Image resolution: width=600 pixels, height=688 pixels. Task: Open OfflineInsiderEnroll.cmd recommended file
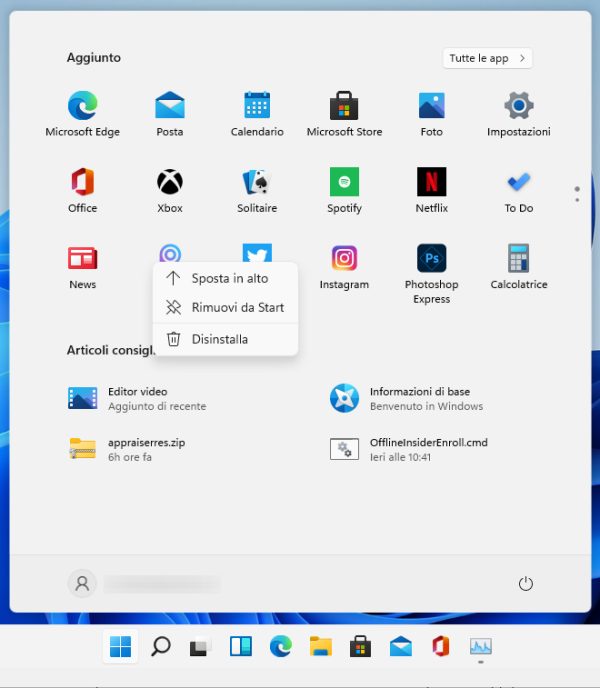[x=409, y=449]
